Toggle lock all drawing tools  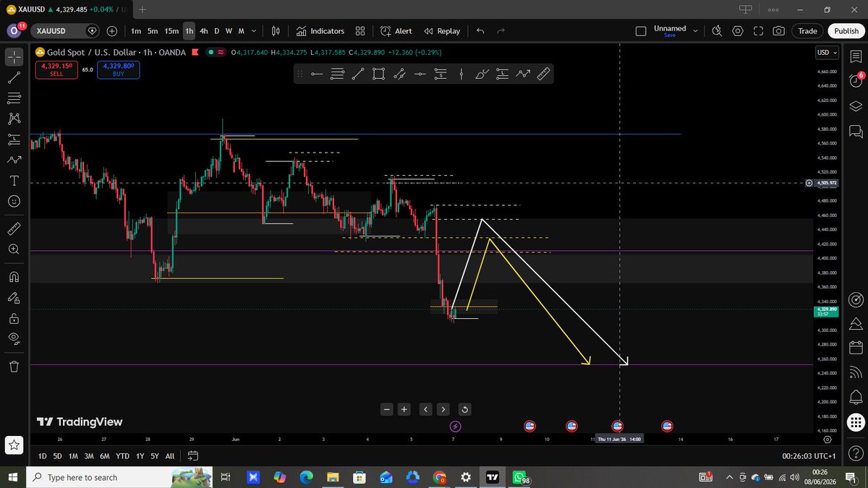click(14, 318)
